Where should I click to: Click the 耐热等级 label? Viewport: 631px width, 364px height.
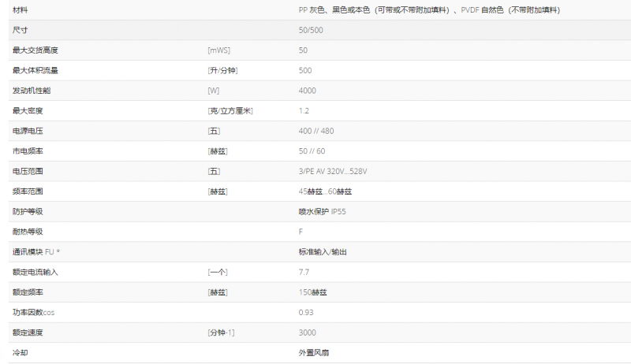tap(28, 232)
